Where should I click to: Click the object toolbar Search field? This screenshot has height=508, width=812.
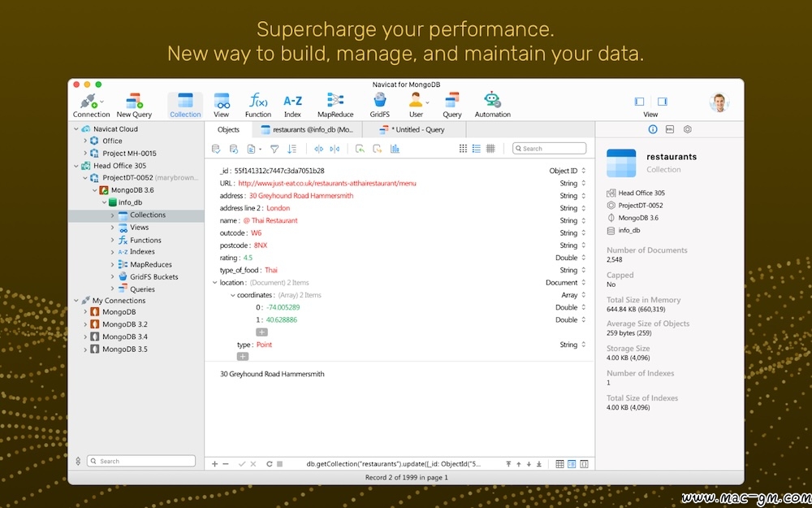[x=550, y=149]
